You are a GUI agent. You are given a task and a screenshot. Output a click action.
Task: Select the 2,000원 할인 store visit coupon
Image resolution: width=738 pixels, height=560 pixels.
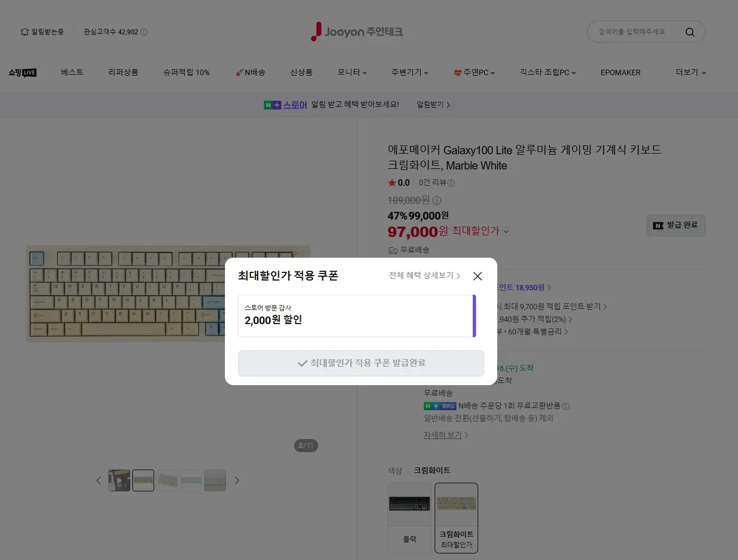[x=357, y=316]
